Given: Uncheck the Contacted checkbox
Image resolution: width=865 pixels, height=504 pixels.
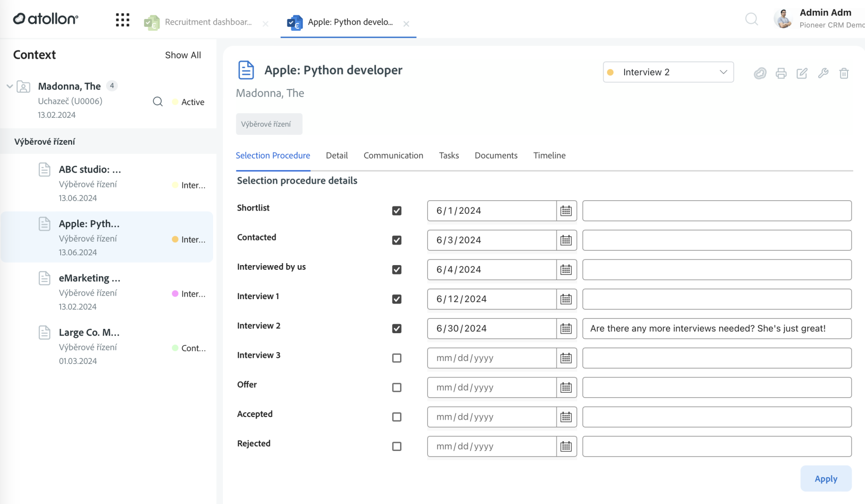Looking at the screenshot, I should [396, 240].
